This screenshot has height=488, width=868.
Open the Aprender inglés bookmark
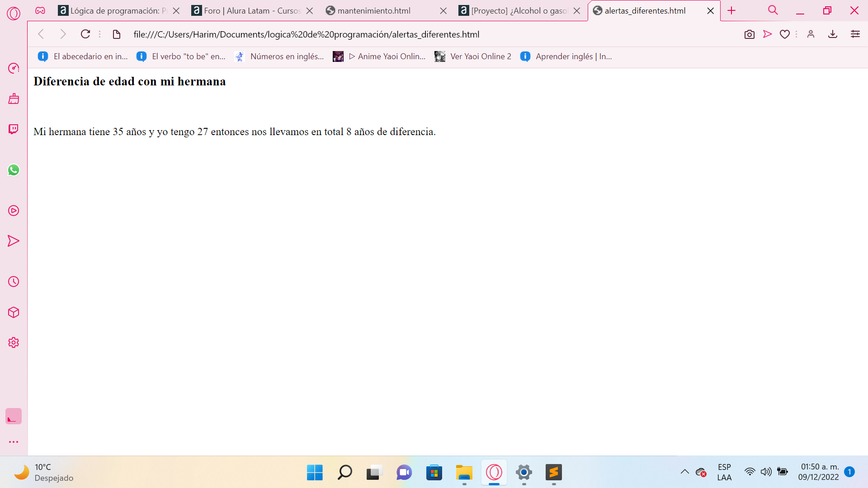pos(566,56)
